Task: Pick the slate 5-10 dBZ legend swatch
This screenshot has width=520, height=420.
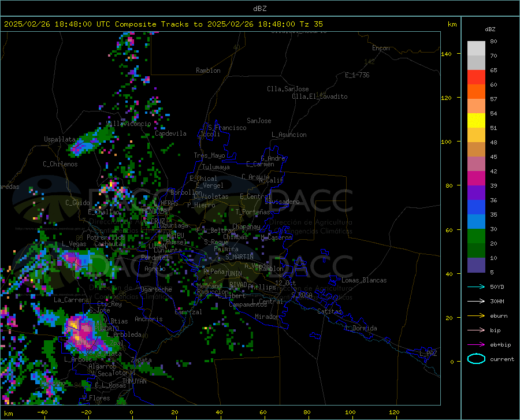Action: click(x=476, y=265)
